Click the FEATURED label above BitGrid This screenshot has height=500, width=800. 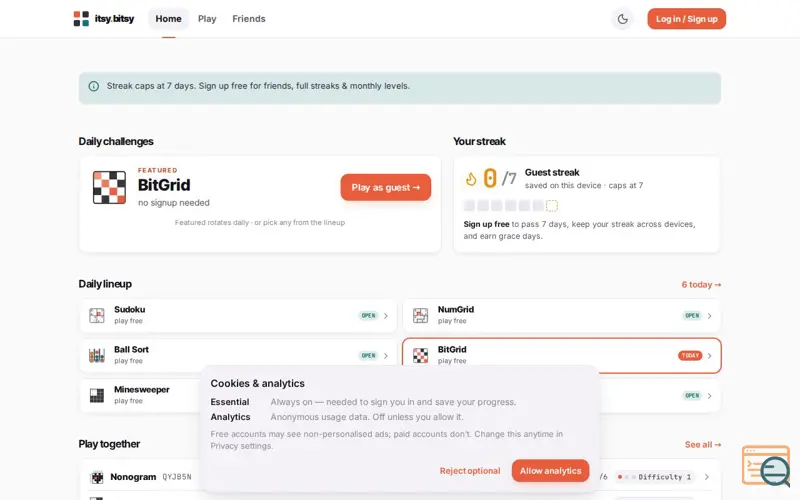tap(158, 170)
